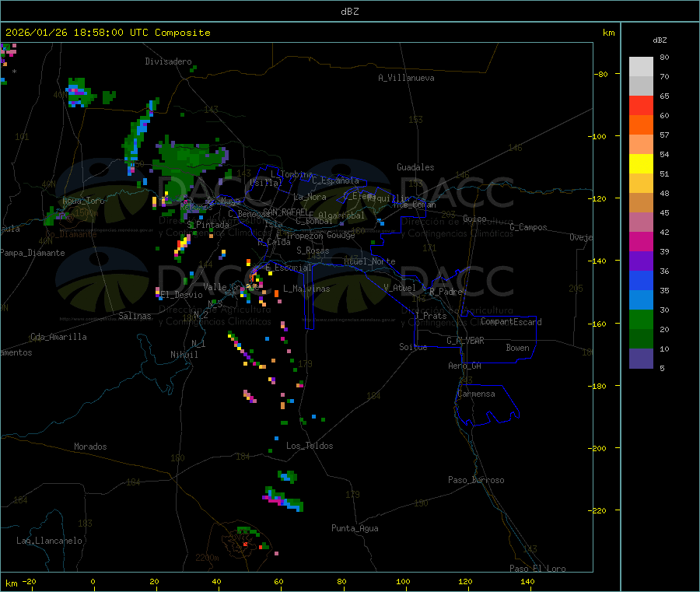Click the Paso_El_Loro place label
The image size is (700, 592).
coord(537,569)
